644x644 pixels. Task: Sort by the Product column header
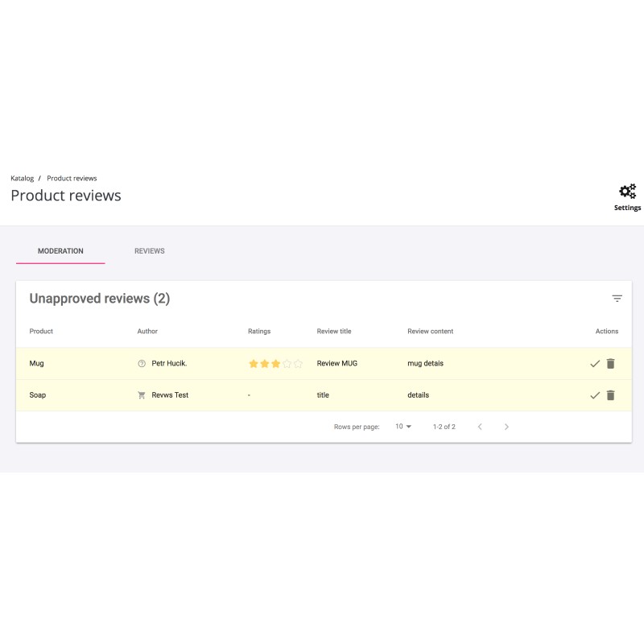(41, 331)
